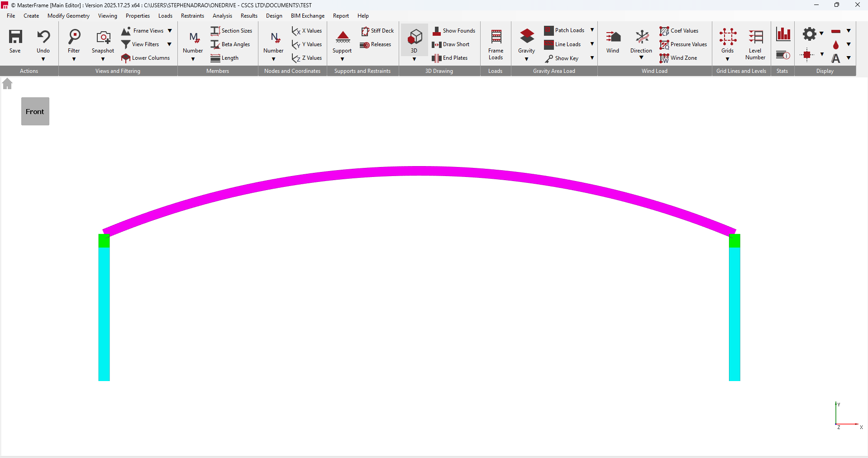The image size is (868, 458).
Task: Click the red line colour swatch
Action: click(836, 31)
